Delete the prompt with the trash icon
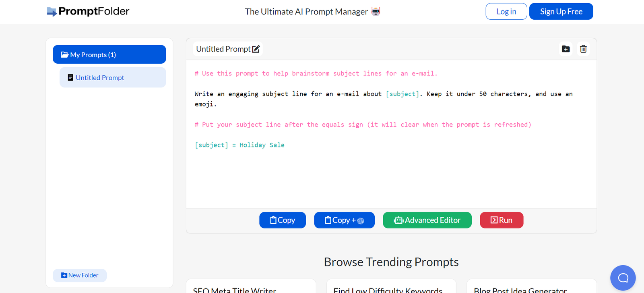 click(x=583, y=49)
